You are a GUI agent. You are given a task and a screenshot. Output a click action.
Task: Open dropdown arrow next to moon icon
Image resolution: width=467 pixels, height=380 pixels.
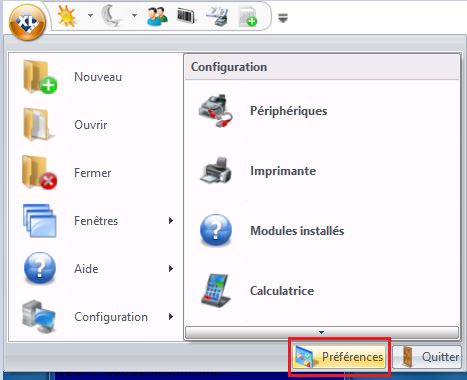[x=134, y=15]
